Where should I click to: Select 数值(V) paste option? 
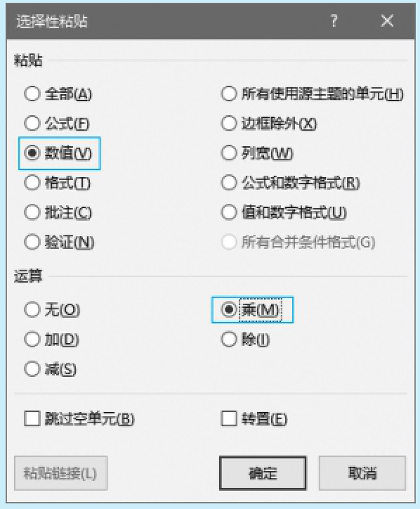(32, 153)
